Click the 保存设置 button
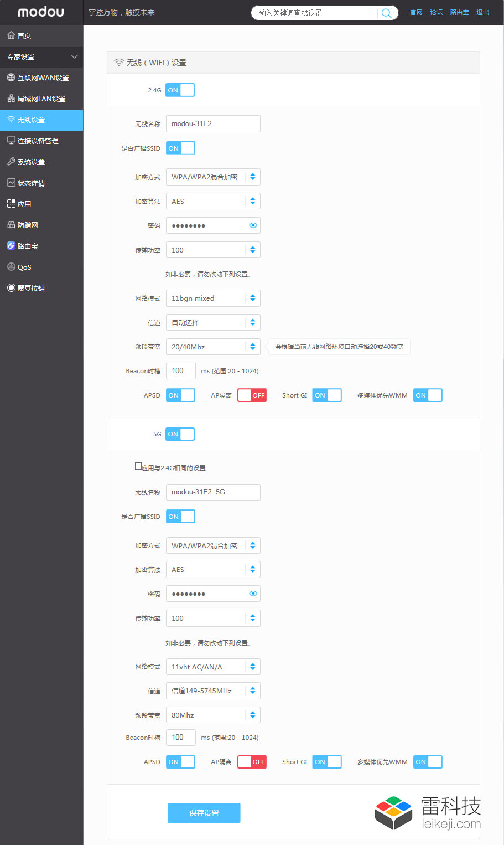This screenshot has height=845, width=504. pyautogui.click(x=204, y=813)
